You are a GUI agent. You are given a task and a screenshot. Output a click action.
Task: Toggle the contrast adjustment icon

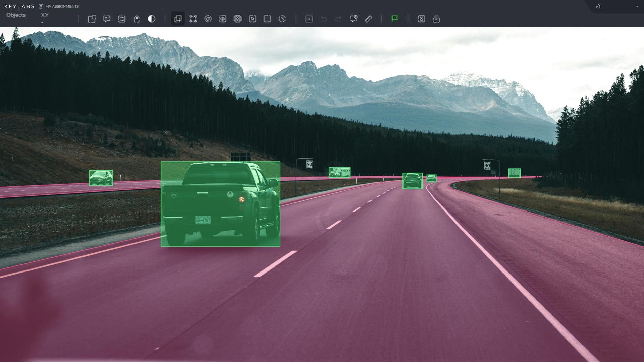151,19
